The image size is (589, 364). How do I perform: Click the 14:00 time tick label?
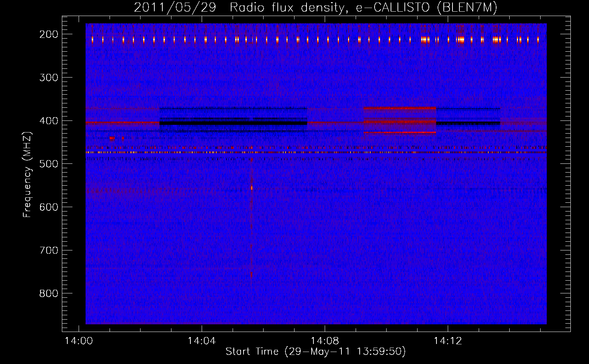(x=79, y=341)
